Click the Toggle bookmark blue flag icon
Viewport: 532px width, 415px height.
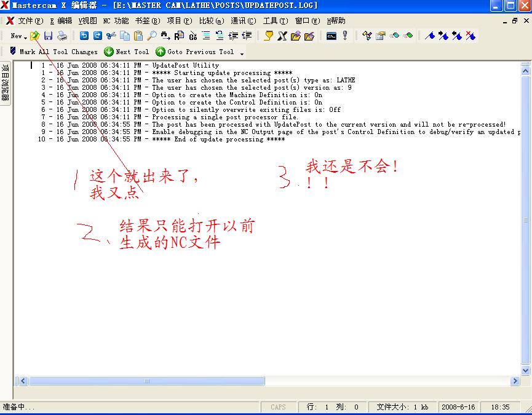[430, 36]
